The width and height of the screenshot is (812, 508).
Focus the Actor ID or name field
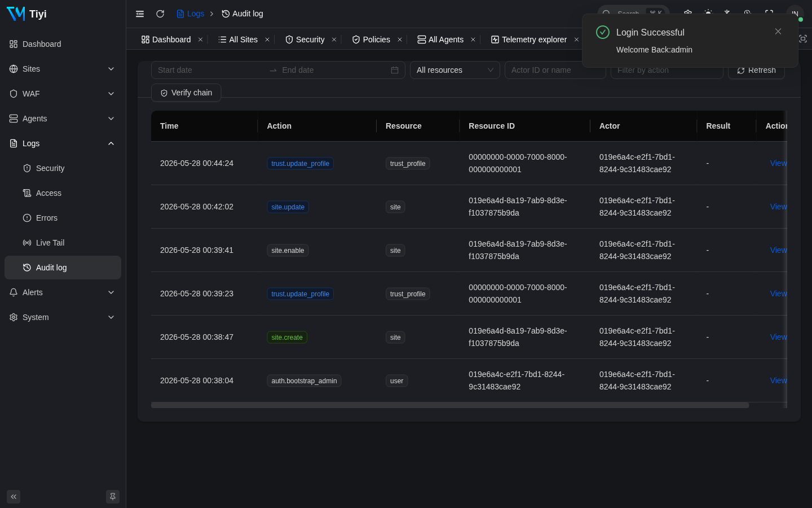555,70
